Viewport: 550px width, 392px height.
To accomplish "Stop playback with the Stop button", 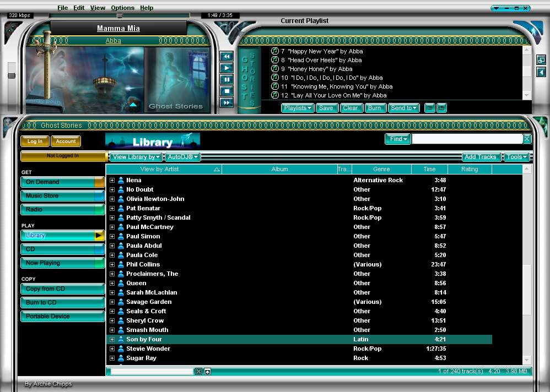I will click(227, 91).
